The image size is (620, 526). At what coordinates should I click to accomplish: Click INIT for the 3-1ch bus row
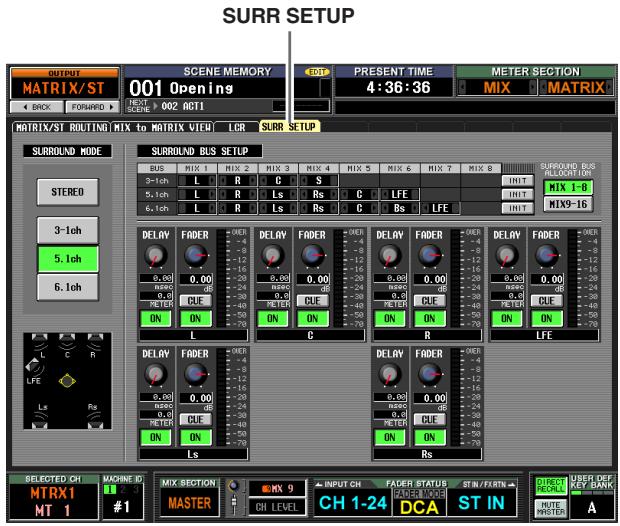pyautogui.click(x=518, y=181)
